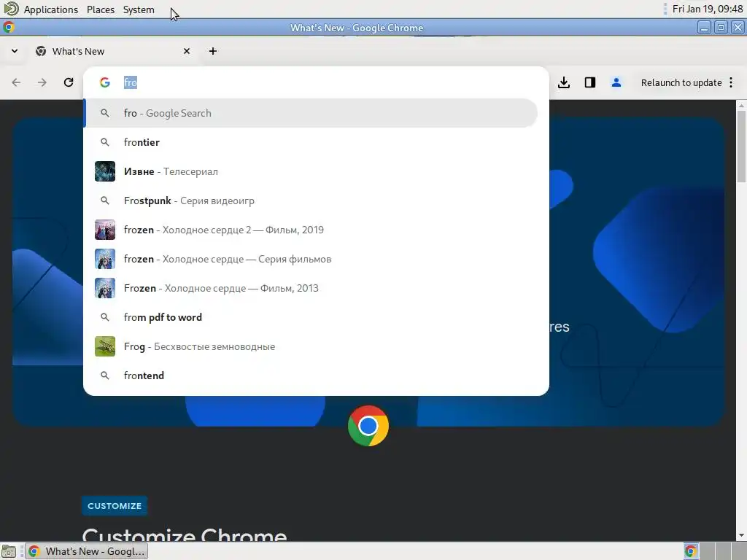Viewport: 747px width, 560px height.
Task: Click the desktop logo in top panel
Action: click(x=11, y=9)
